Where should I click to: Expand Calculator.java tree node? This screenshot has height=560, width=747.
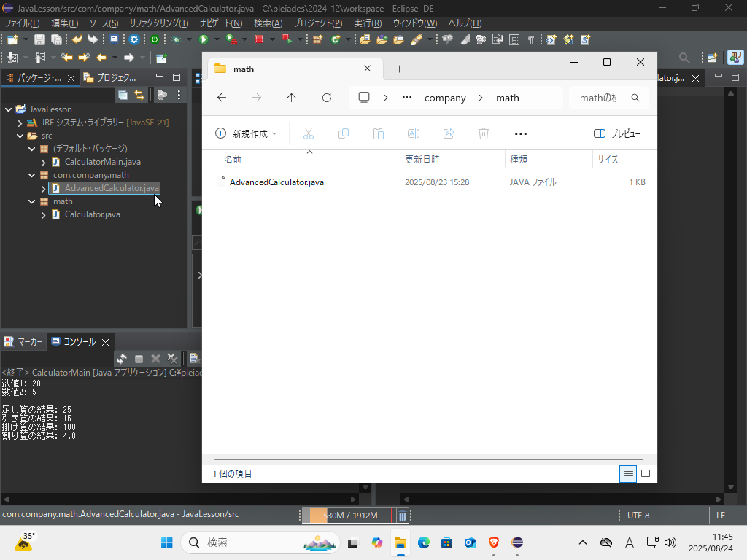43,215
